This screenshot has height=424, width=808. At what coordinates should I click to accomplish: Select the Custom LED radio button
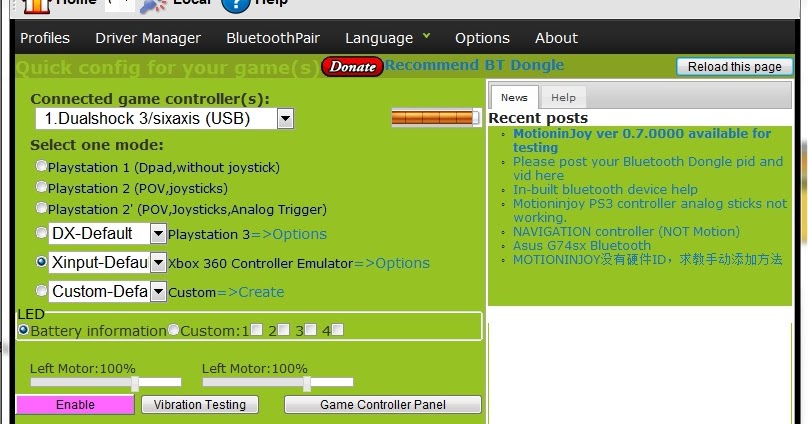[174, 330]
